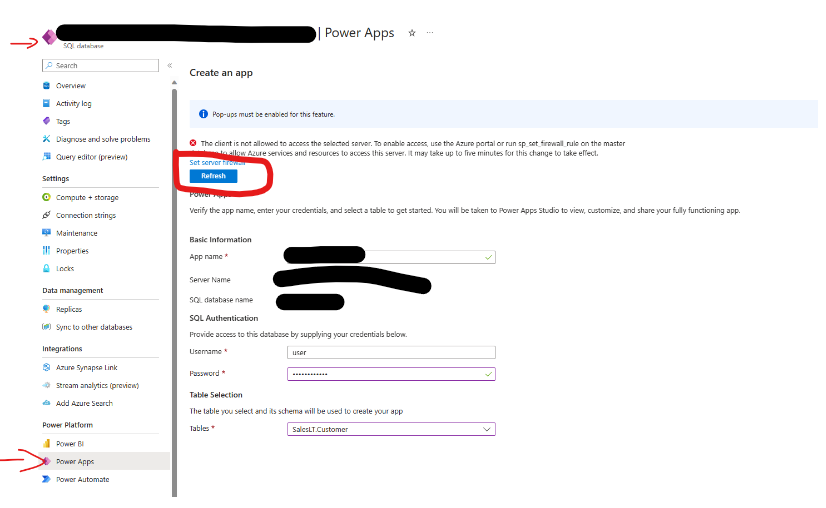Click the Activity log icon
The image size is (826, 508).
click(x=46, y=103)
